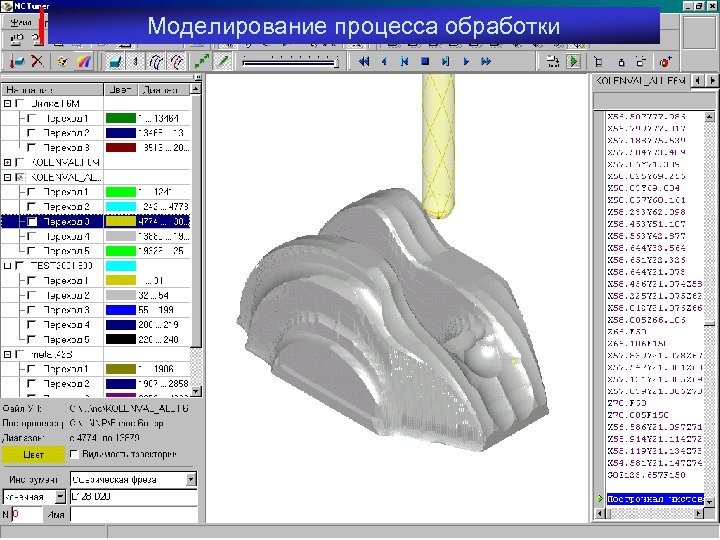The width and height of the screenshot is (720, 540).
Task: Click the cyan swatch in TEST300 group row
Action: pos(121,265)
